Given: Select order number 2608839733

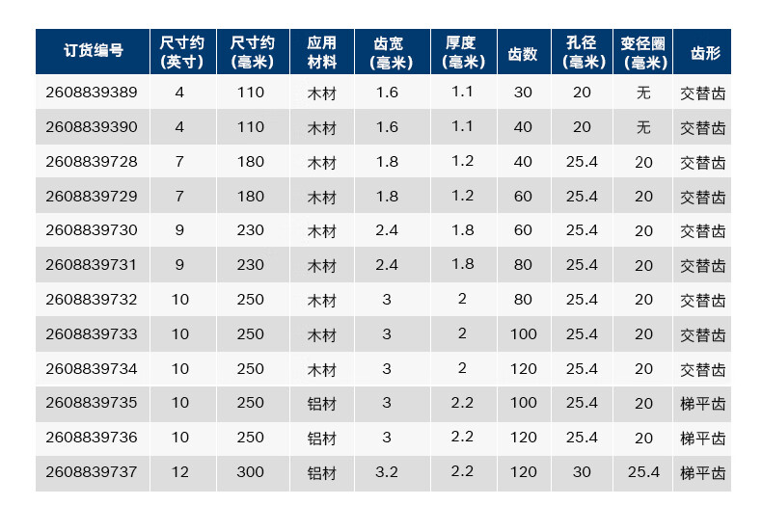Looking at the screenshot, I should pos(92,334).
